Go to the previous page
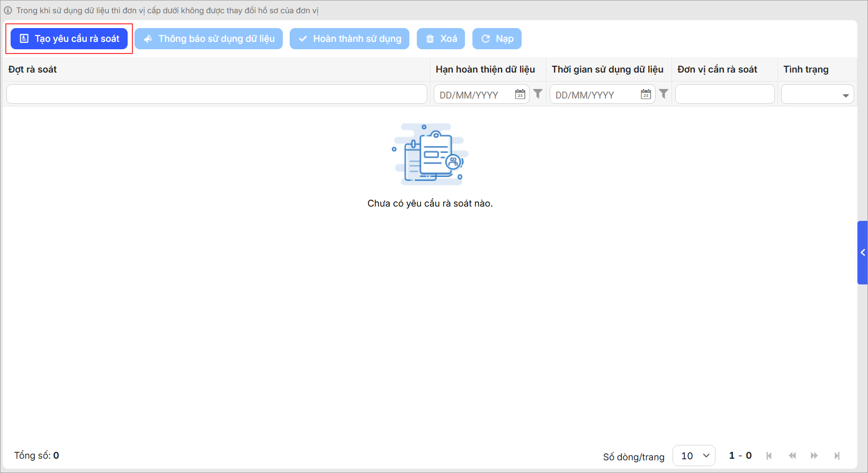This screenshot has width=868, height=473. pyautogui.click(x=792, y=456)
